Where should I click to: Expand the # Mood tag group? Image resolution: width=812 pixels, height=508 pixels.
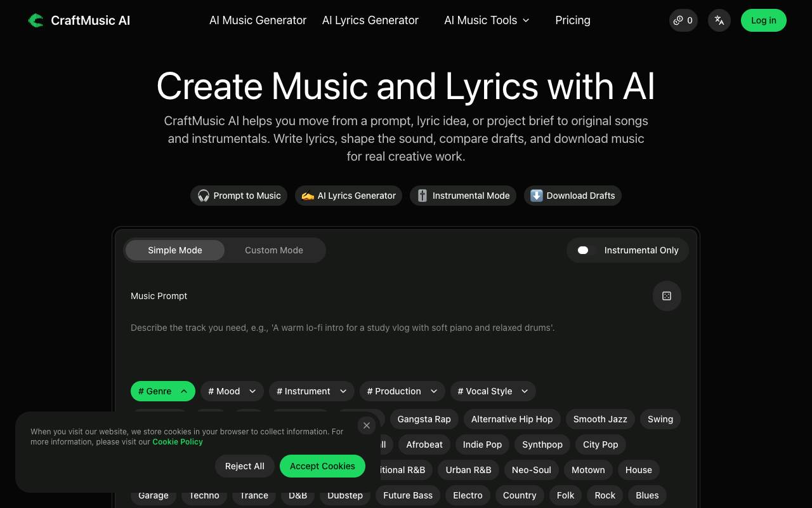232,391
